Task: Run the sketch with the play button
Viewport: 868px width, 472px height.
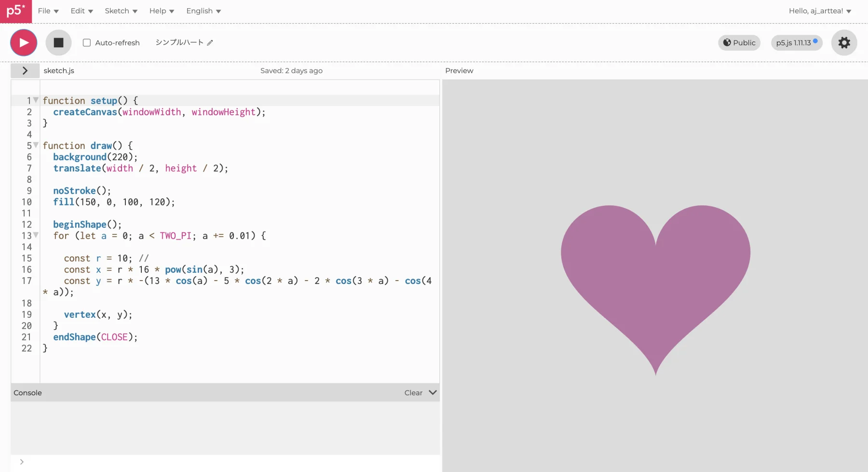Action: tap(24, 42)
